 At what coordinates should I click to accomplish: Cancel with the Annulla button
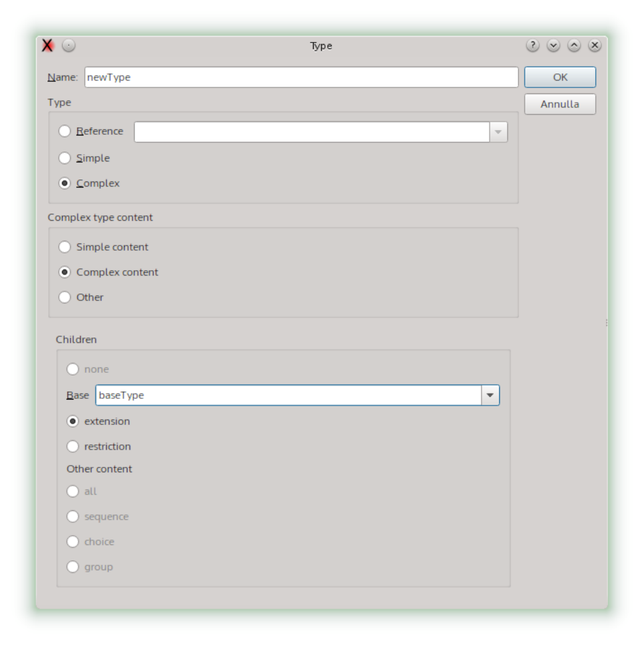tap(560, 104)
